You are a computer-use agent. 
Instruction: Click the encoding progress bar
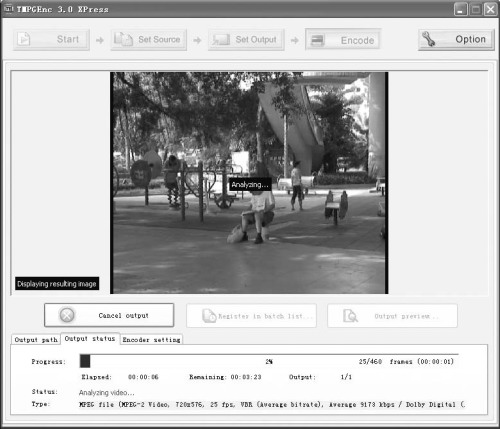point(269,361)
